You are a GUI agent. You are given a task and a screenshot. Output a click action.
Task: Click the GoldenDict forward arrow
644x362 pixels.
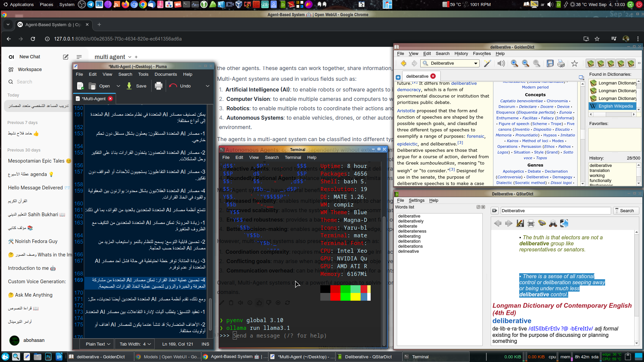[414, 63]
